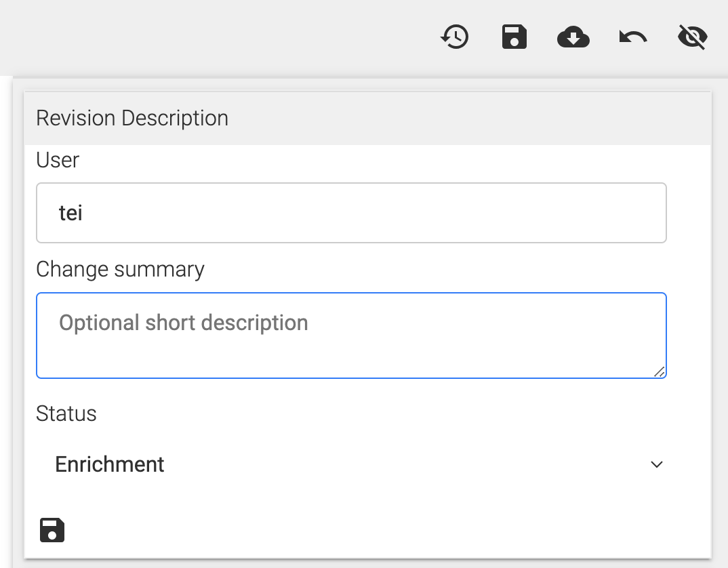Toggle visibility using the crossed-out eye icon
Screen dimensions: 728x568
pyautogui.click(x=693, y=37)
